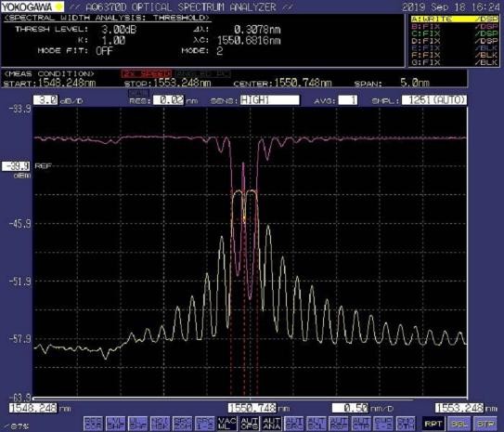Viewport: 504px width, 432px height.
Task: Click the λc 1550.6816nm reading
Action: (x=249, y=41)
